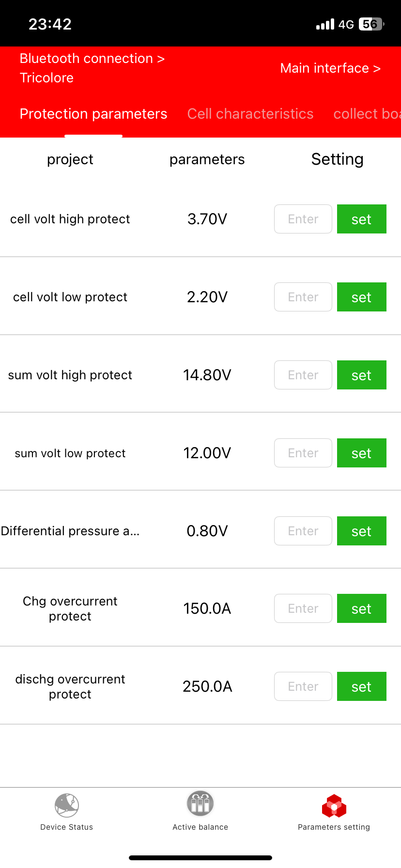This screenshot has width=401, height=868.
Task: Switch to the Cell characteristics tab
Action: (250, 114)
